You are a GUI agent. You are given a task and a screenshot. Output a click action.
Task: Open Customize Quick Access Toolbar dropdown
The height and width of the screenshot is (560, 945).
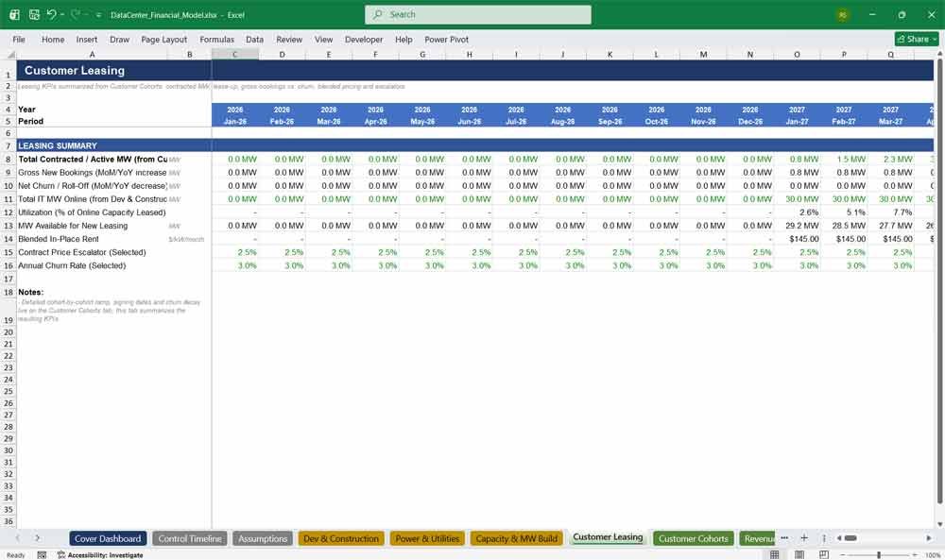pos(99,15)
